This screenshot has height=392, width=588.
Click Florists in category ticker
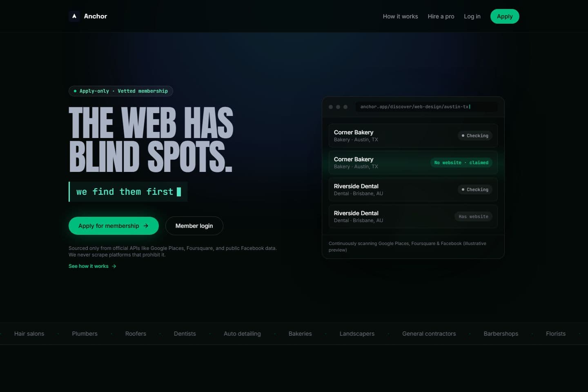(556, 334)
